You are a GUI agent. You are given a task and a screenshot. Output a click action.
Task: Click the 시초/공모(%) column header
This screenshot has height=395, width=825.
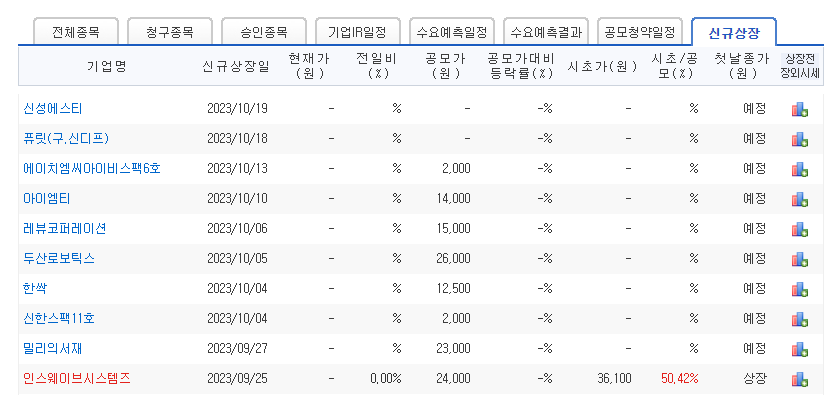pyautogui.click(x=675, y=66)
